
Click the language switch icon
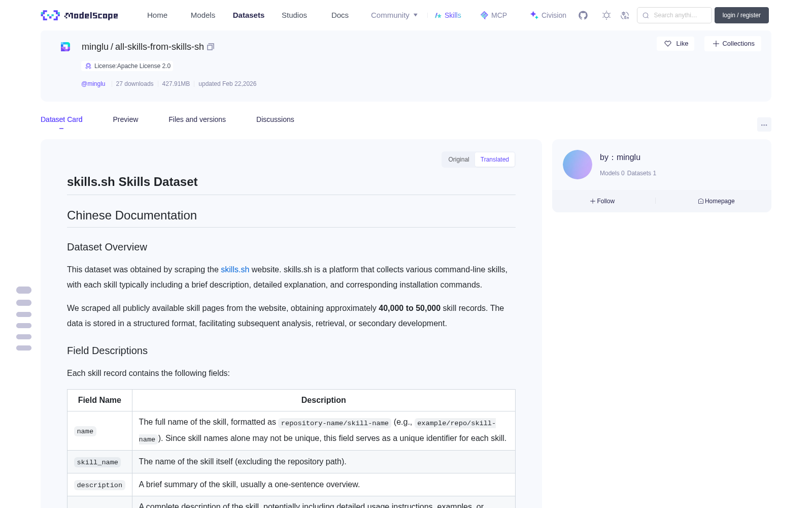tap(625, 15)
